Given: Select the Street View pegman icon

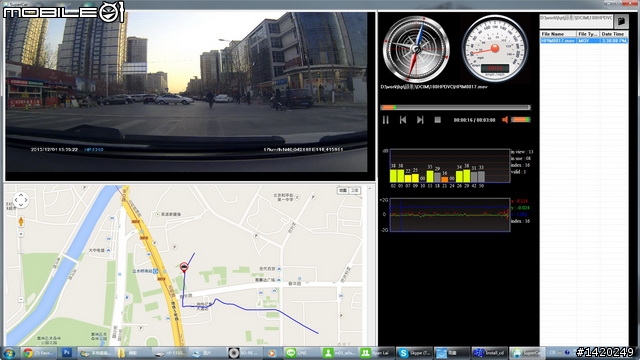Looking at the screenshot, I should tap(21, 221).
